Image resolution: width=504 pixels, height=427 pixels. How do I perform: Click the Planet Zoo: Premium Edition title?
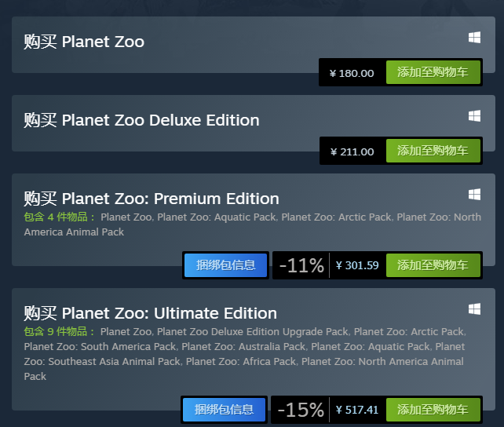170,199
